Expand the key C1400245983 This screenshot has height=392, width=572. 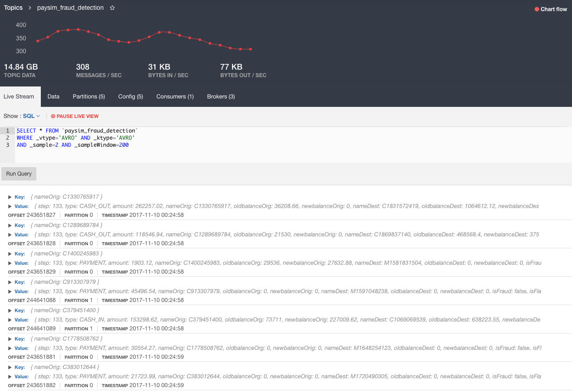point(10,253)
